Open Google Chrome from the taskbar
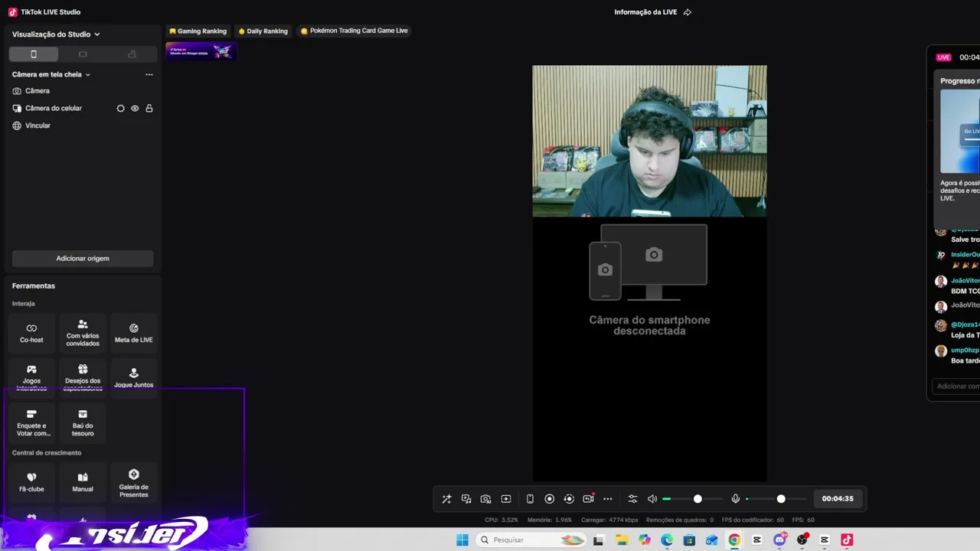 click(x=734, y=540)
